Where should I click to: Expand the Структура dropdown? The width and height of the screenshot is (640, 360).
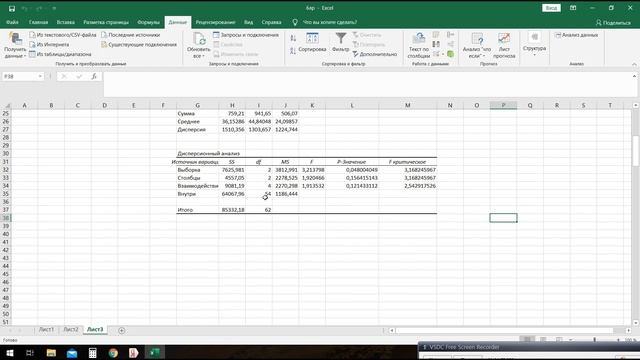coord(534,44)
